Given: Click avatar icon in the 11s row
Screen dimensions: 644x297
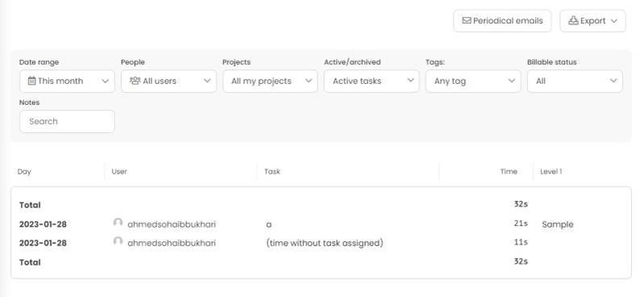Looking at the screenshot, I should 118,241.
